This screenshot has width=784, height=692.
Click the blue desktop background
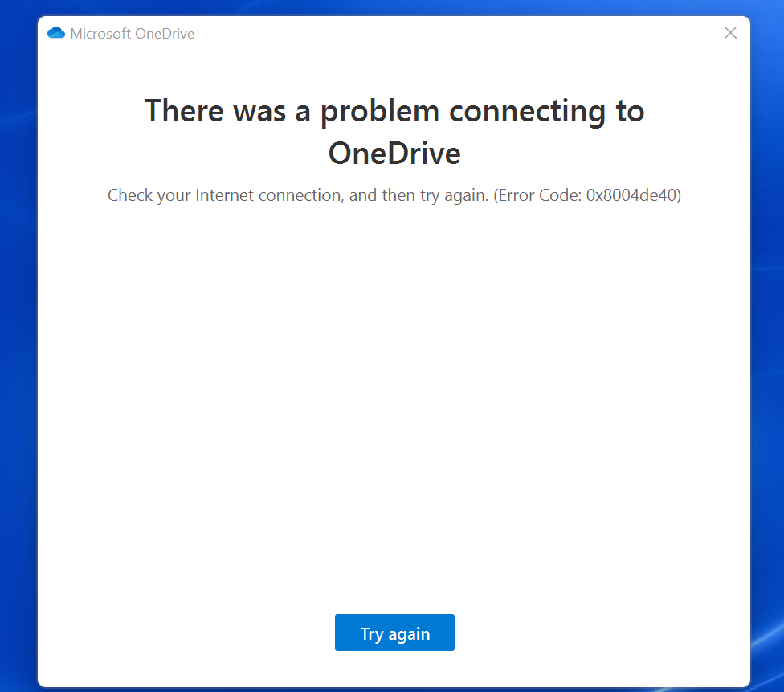(x=16, y=346)
